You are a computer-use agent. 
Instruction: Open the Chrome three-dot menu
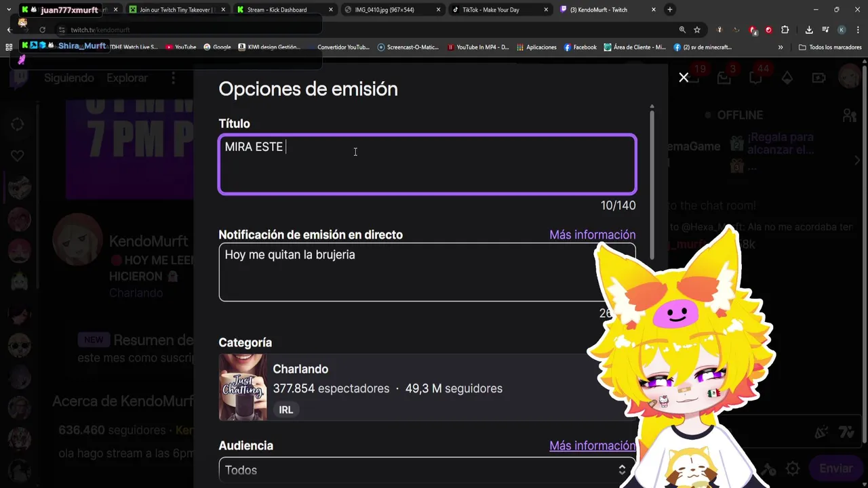857,30
